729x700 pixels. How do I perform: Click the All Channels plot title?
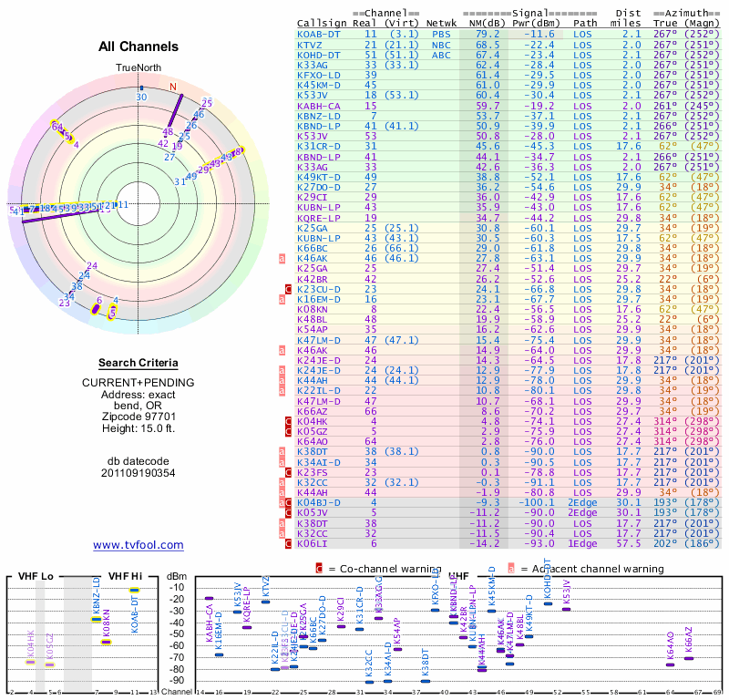[139, 46]
